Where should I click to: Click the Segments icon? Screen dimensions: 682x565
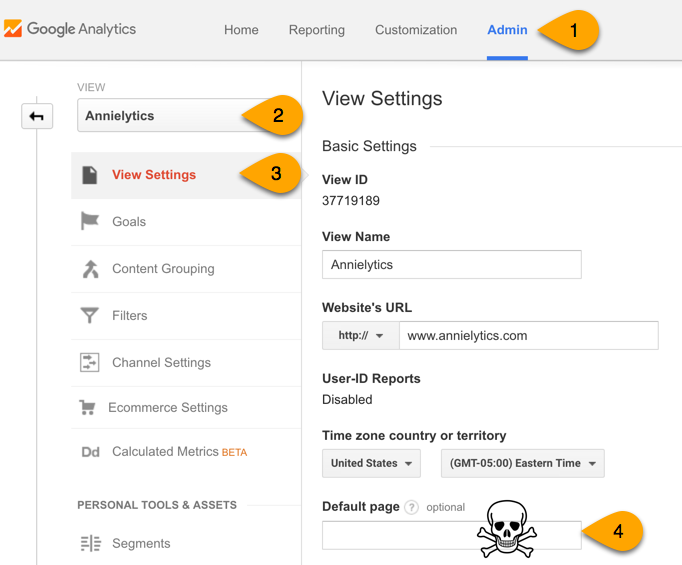point(90,543)
